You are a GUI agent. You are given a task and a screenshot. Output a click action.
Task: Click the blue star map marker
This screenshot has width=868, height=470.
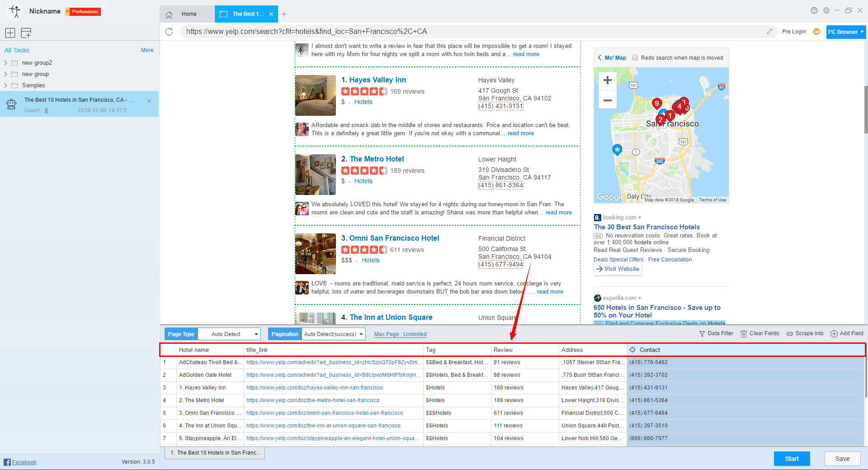coord(617,149)
